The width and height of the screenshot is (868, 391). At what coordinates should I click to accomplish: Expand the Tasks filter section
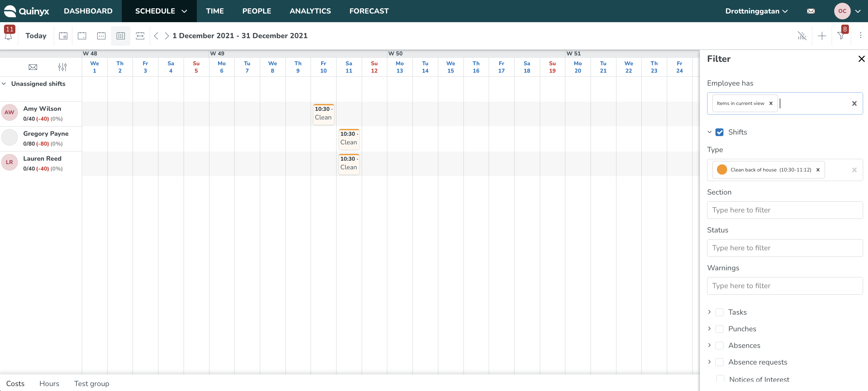click(709, 312)
